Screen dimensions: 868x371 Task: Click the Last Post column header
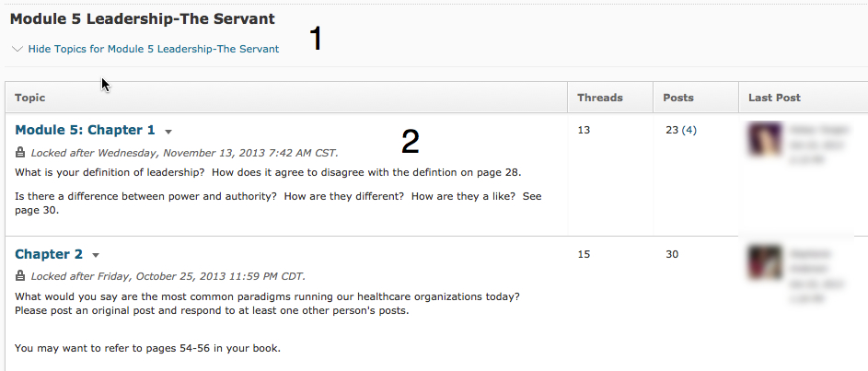774,98
